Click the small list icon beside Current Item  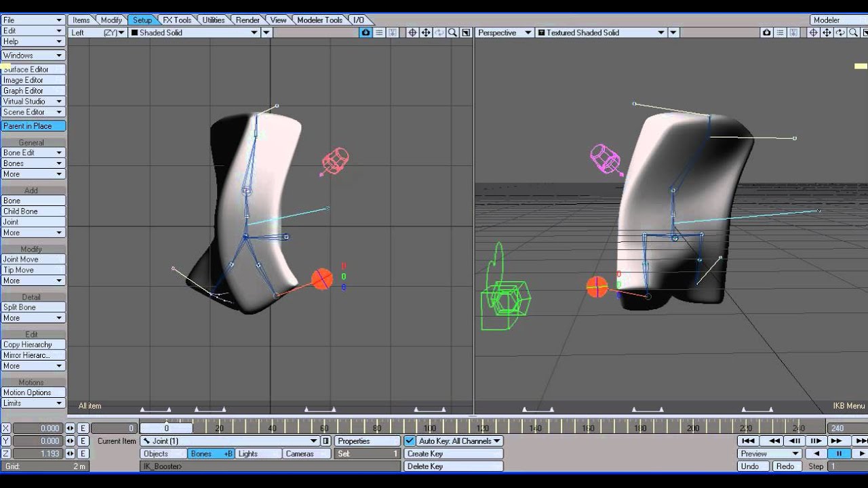pyautogui.click(x=325, y=441)
